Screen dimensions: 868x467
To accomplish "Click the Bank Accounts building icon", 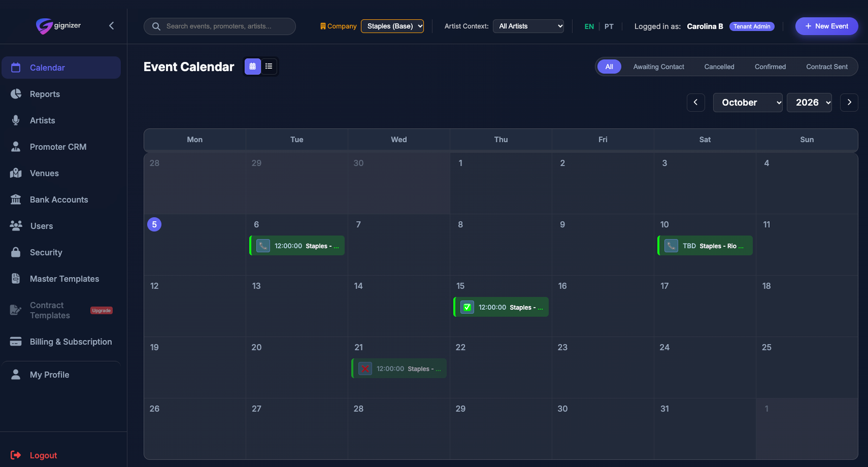I will pyautogui.click(x=16, y=200).
